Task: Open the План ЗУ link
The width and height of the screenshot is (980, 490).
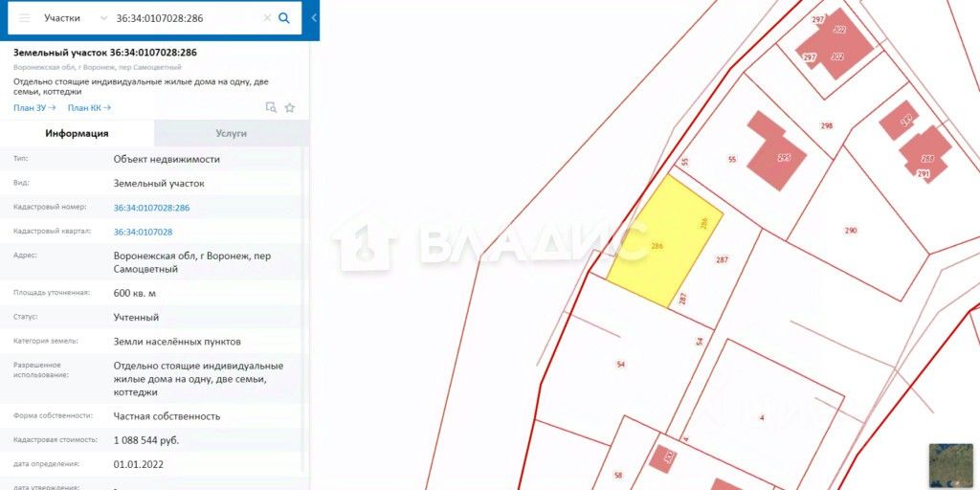Action: 34,107
